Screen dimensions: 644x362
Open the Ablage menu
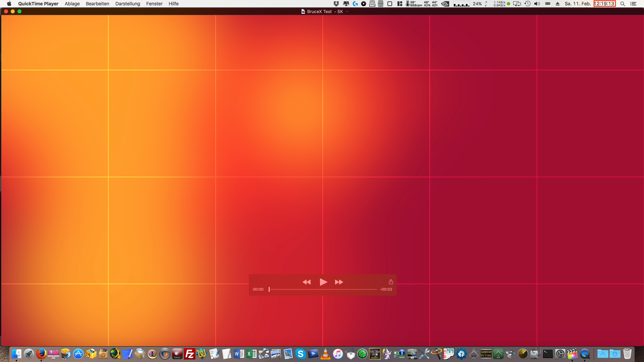click(72, 4)
